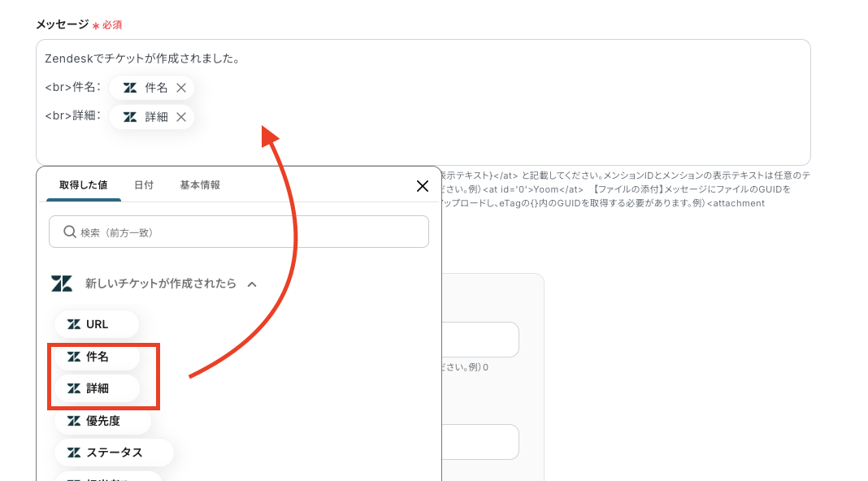
Task: Click the <br>詳細： text in message
Action: [72, 115]
